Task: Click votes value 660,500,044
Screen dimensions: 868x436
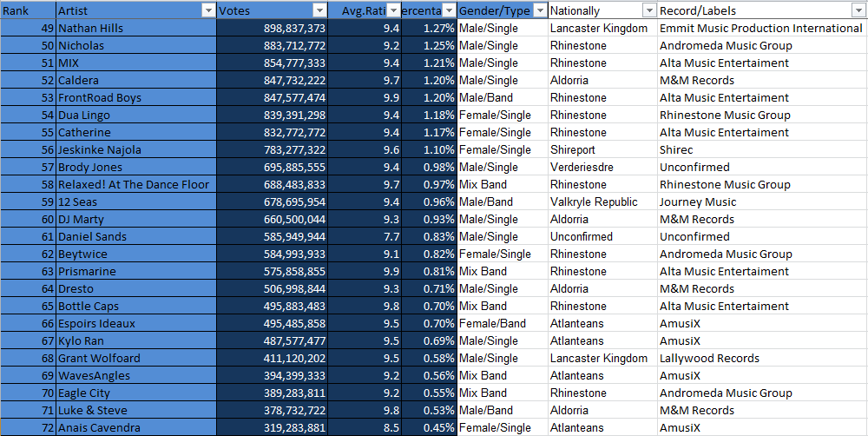Action: 273,220
